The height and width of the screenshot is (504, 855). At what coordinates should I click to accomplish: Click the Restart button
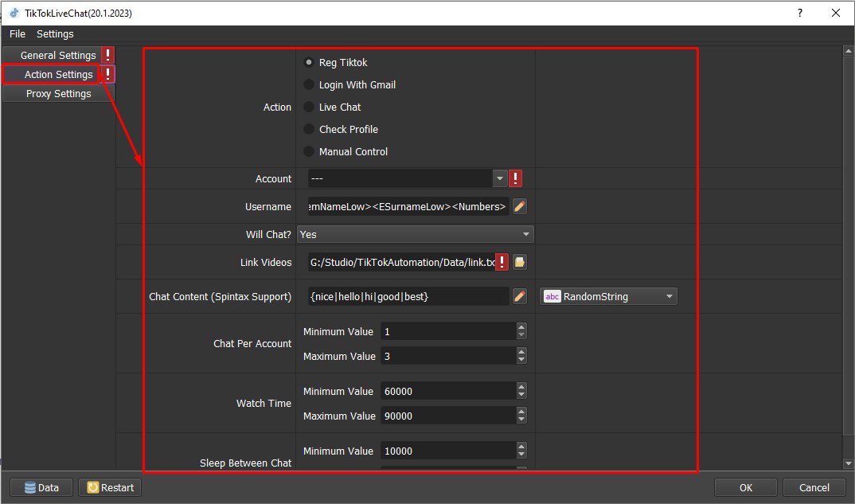click(x=110, y=487)
